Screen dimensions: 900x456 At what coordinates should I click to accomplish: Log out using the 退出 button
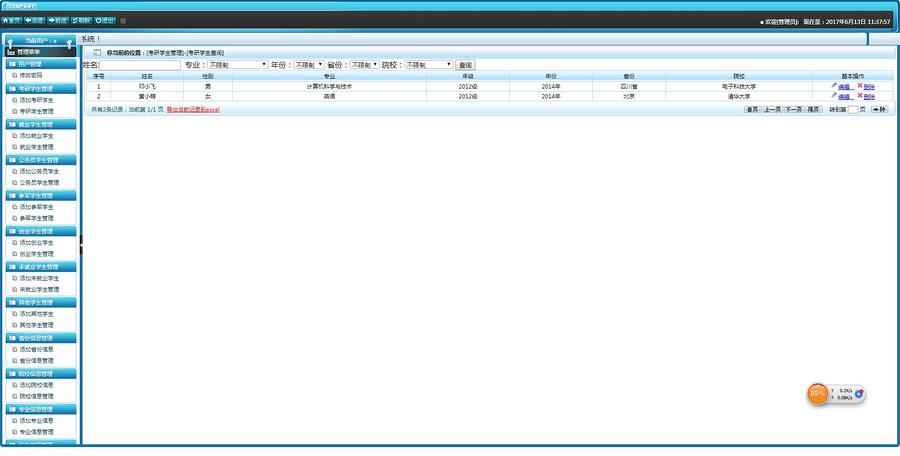pos(105,20)
